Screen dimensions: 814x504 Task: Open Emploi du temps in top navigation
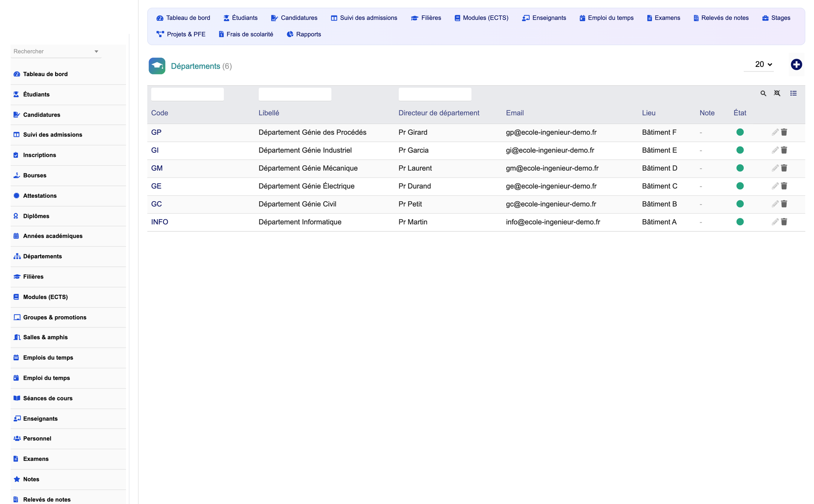(x=607, y=18)
